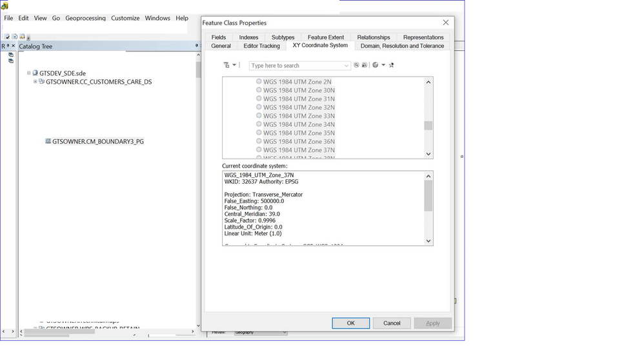This screenshot has height=348, width=644.
Task: Click the clear search icon
Action: [365, 65]
